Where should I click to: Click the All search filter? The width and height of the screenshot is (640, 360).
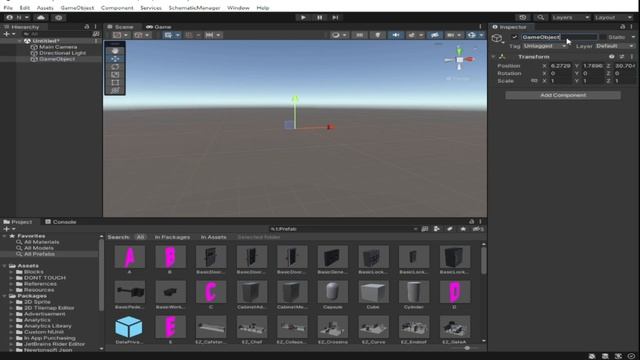140,237
